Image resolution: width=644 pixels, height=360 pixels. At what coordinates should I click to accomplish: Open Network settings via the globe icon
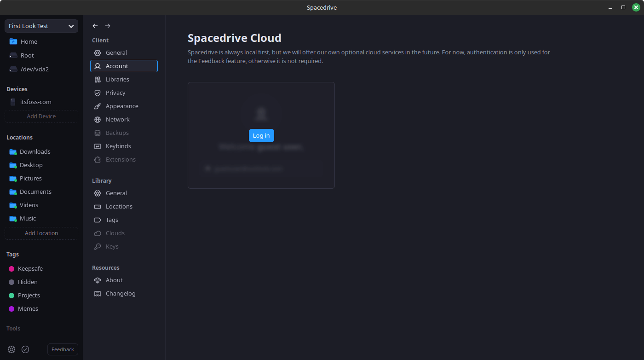pyautogui.click(x=97, y=119)
